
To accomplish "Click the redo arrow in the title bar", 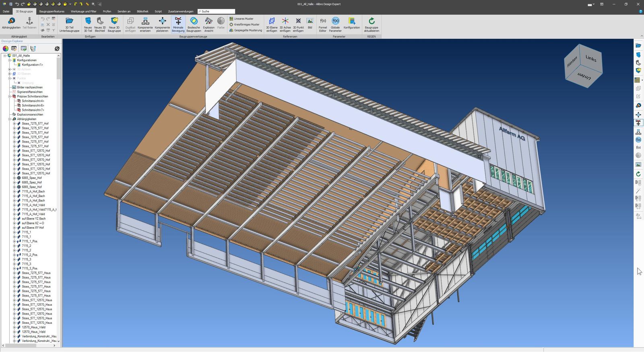I will click(x=23, y=4).
